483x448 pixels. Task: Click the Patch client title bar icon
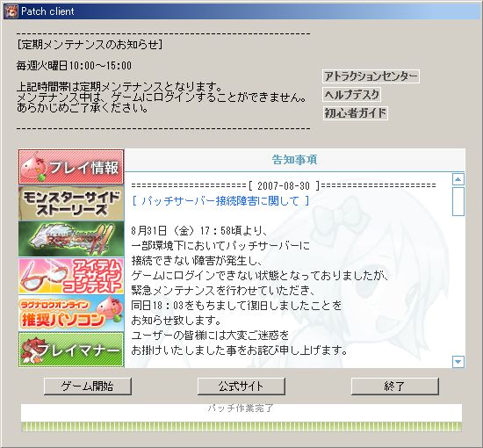tap(11, 11)
